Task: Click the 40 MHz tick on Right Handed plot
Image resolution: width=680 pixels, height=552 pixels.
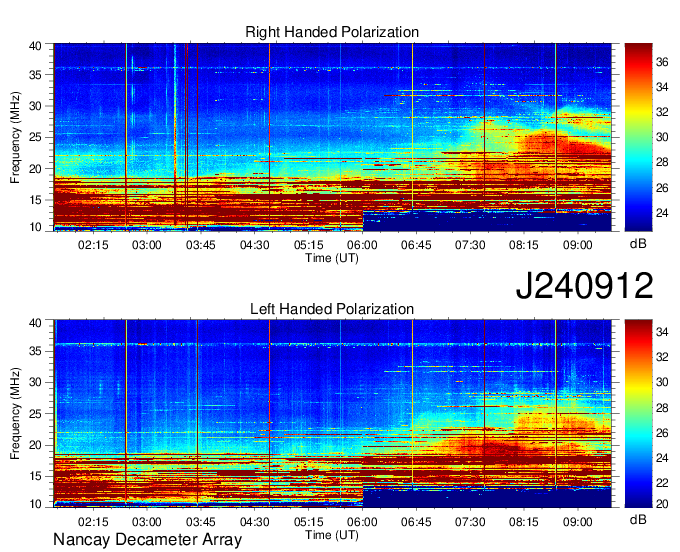Action: click(x=35, y=46)
